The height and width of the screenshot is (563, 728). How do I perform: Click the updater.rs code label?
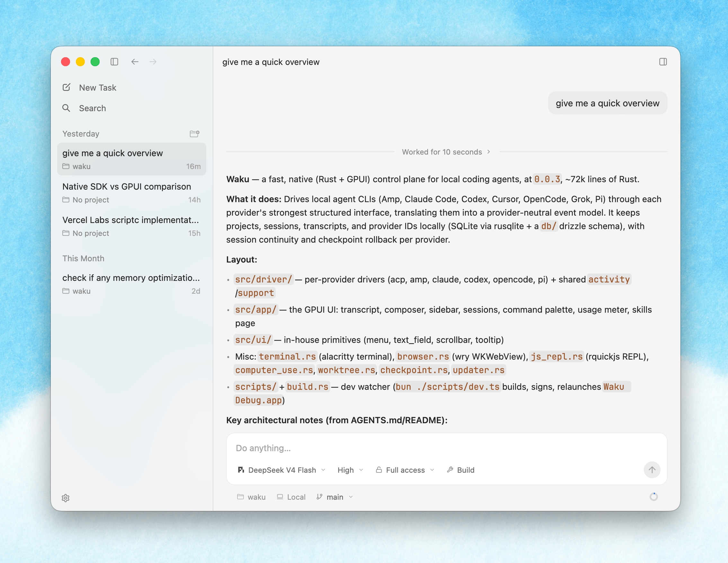tap(479, 370)
